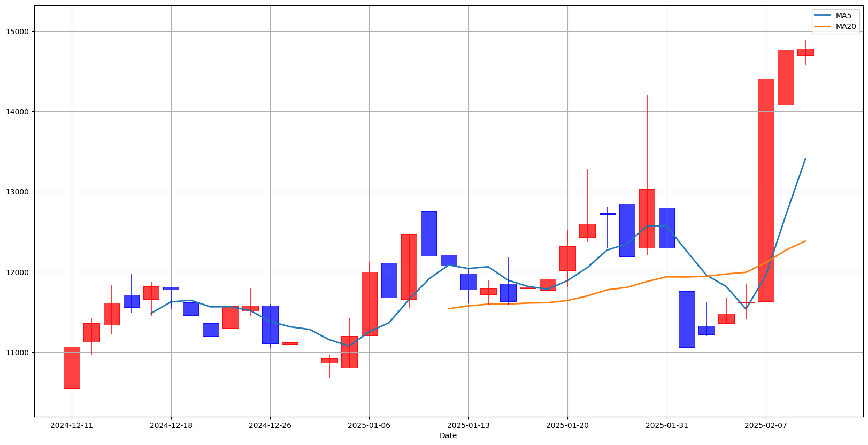Click the Date x-axis title

(x=448, y=436)
